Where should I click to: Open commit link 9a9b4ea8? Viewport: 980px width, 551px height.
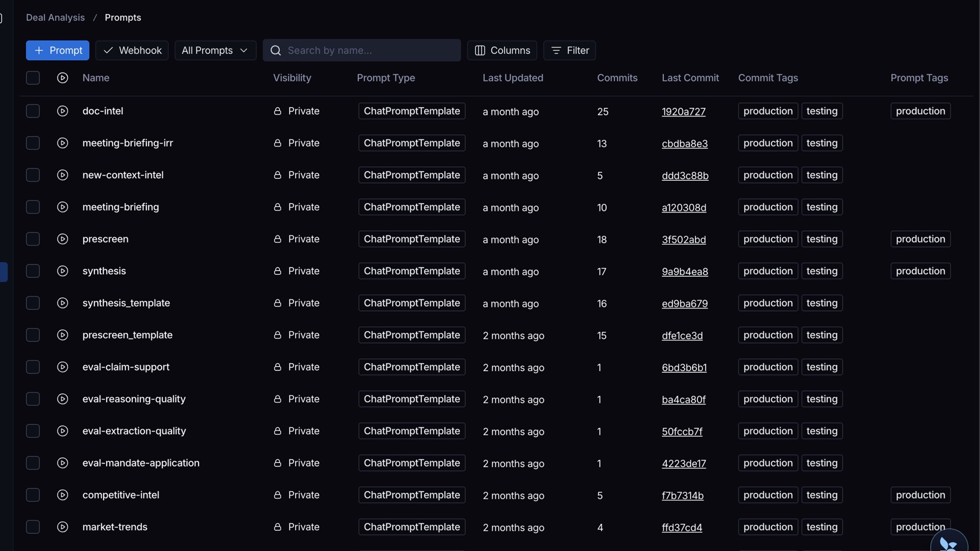[685, 271]
